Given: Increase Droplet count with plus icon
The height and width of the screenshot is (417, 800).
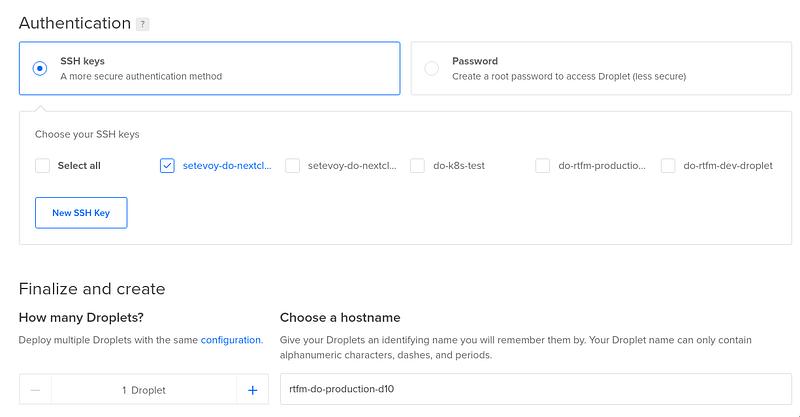Looking at the screenshot, I should click(x=253, y=390).
